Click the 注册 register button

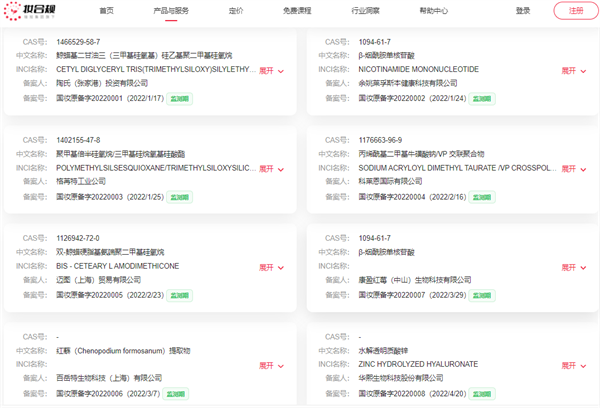pyautogui.click(x=576, y=11)
